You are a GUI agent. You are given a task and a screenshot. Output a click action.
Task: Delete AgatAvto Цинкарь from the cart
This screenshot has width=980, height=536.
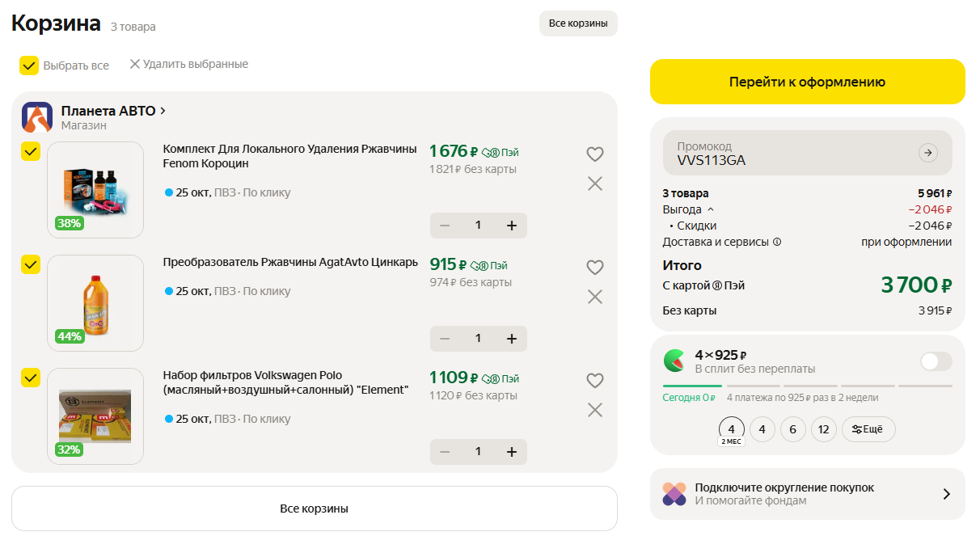595,298
